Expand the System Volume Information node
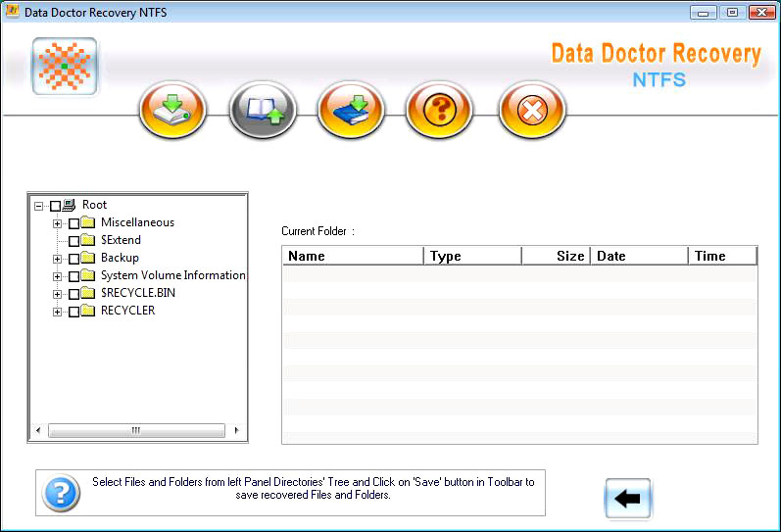 (57, 276)
